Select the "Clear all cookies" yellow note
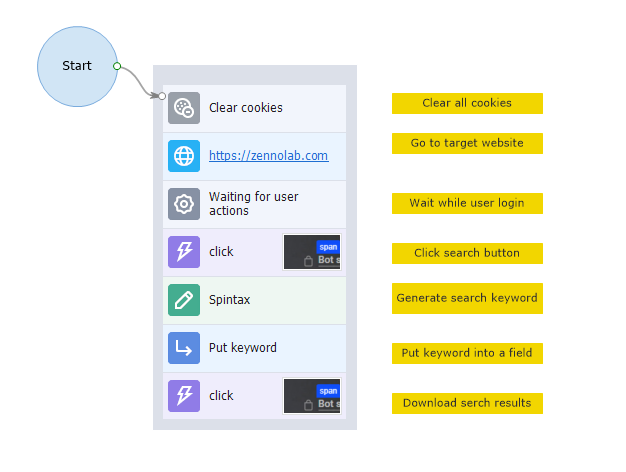 coord(467,103)
